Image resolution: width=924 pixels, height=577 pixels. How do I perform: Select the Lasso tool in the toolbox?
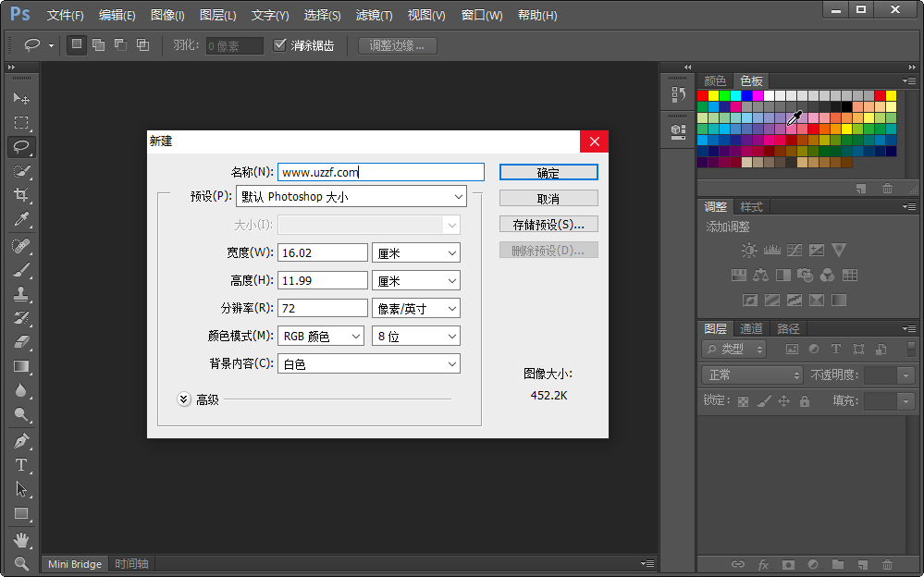(x=21, y=147)
